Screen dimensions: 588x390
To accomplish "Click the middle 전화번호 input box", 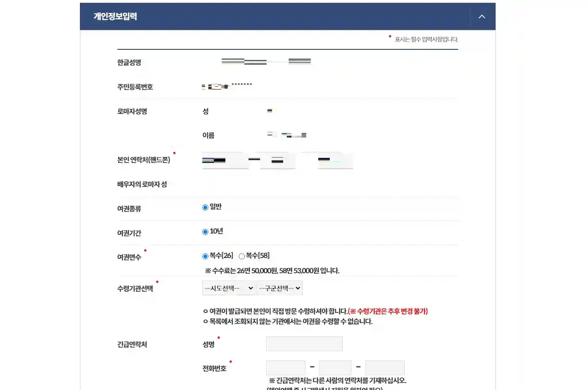I will (335, 368).
